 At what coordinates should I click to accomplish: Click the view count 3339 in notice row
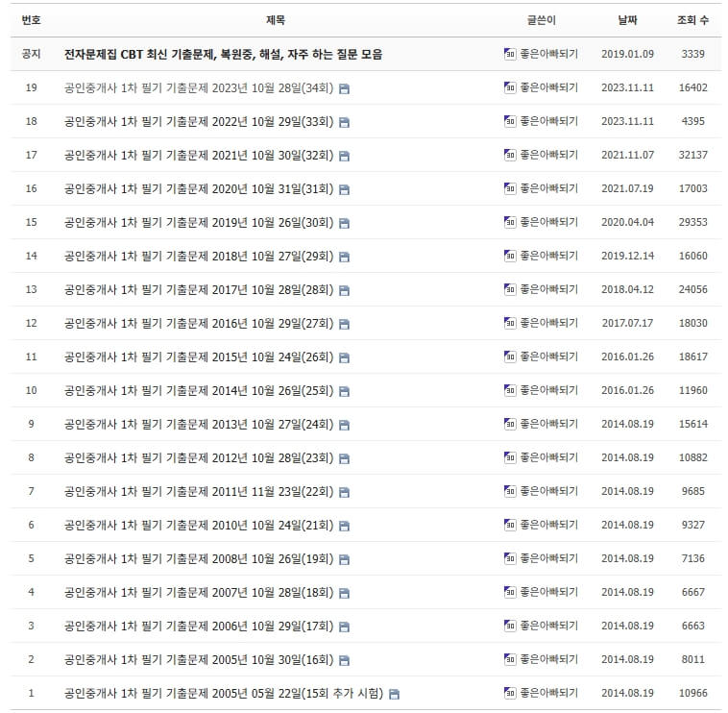693,54
